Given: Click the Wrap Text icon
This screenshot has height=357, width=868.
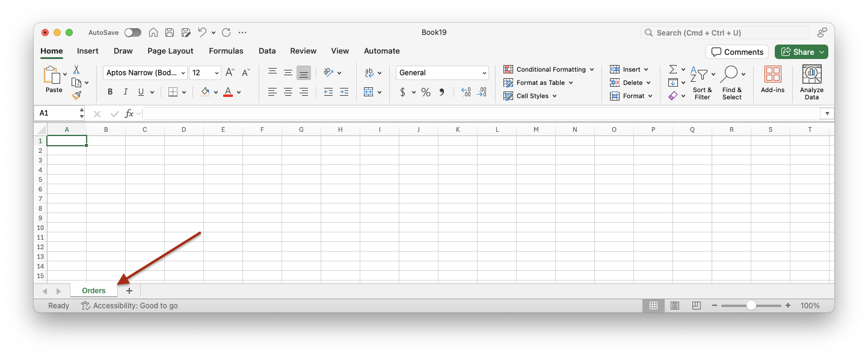Looking at the screenshot, I should tap(369, 73).
